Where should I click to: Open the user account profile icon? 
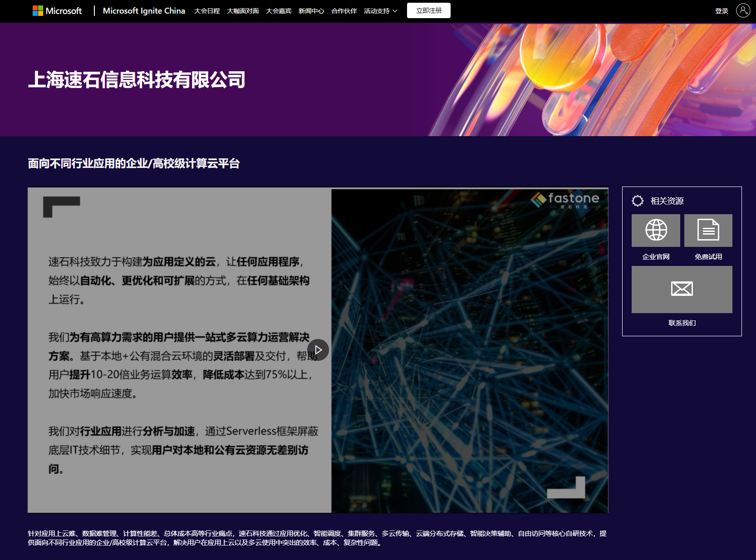click(x=743, y=10)
